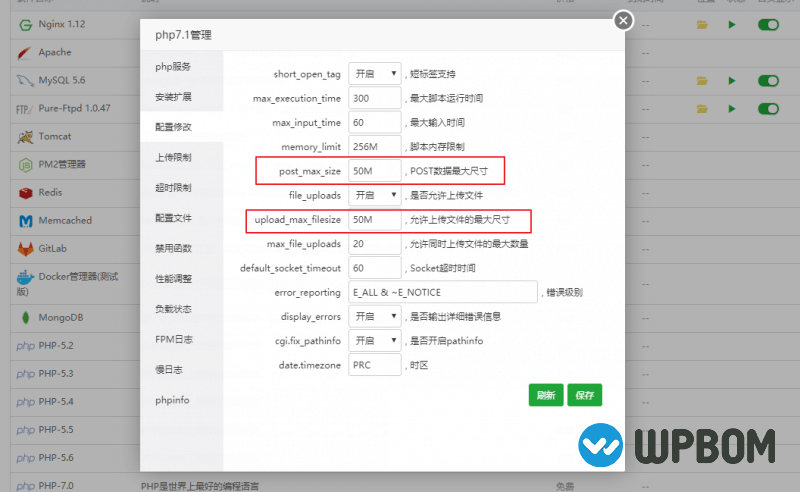Click the Docker whale icon
Viewport: 800px width, 492px height.
pos(26,278)
